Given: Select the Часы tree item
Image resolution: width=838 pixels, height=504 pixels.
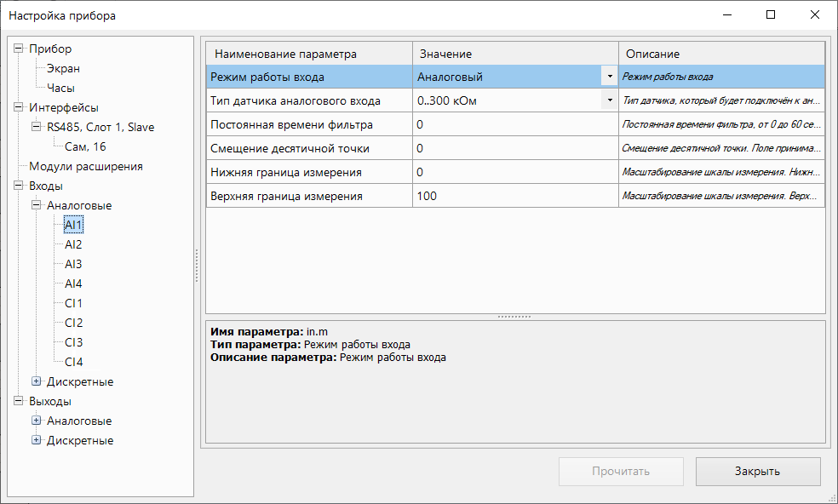Looking at the screenshot, I should coord(60,89).
